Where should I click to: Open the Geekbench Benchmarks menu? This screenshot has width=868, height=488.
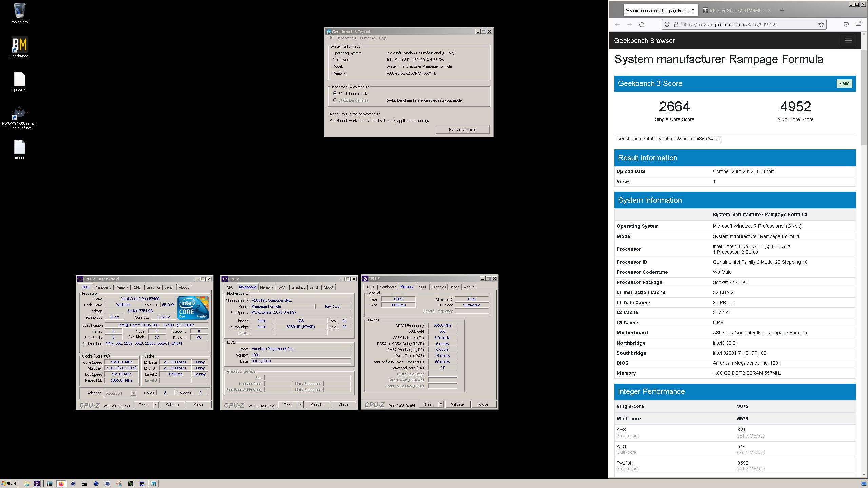point(346,38)
